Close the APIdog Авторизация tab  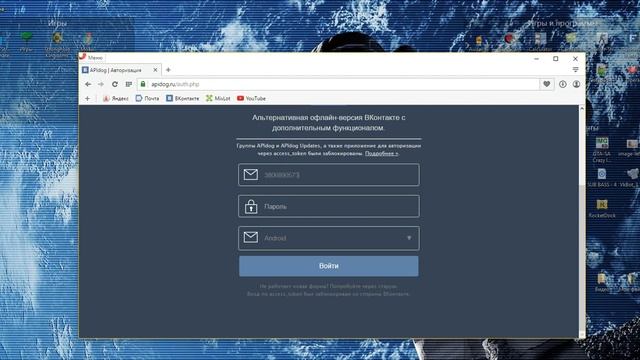click(x=155, y=70)
